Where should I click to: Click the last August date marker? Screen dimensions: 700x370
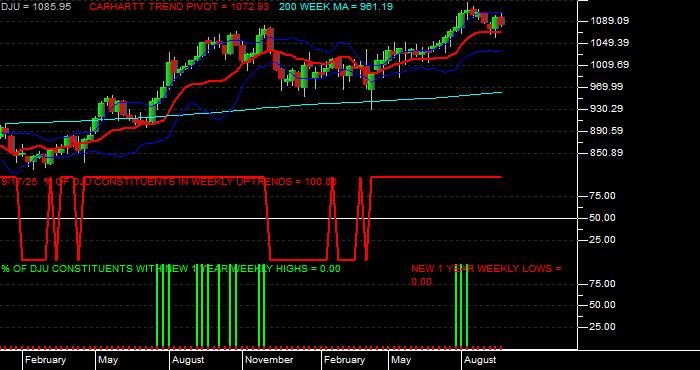coord(480,360)
